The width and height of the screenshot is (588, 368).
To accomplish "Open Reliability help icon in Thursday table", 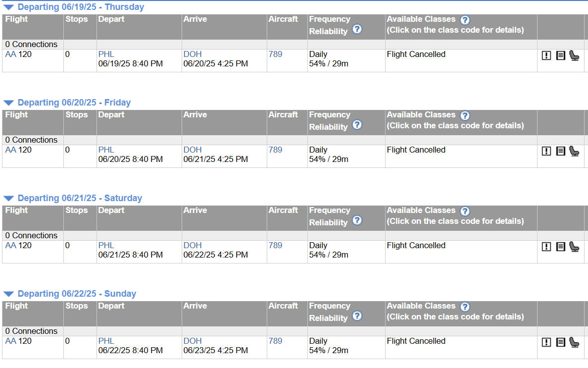I will [x=357, y=29].
